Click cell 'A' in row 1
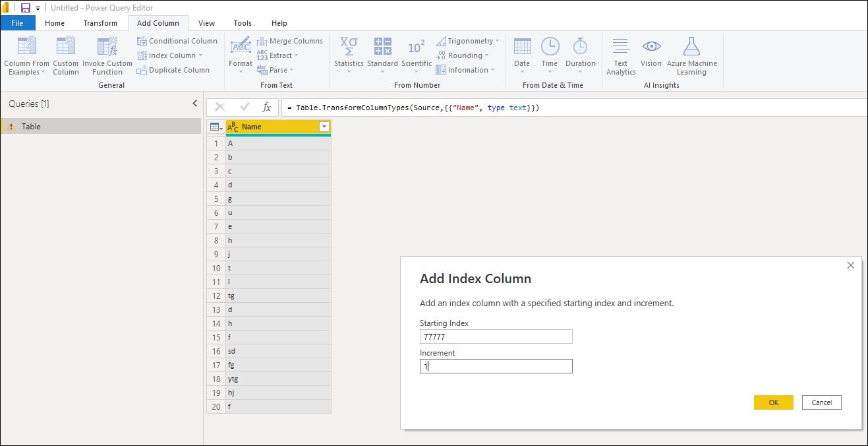The height and width of the screenshot is (446, 868). pos(278,143)
